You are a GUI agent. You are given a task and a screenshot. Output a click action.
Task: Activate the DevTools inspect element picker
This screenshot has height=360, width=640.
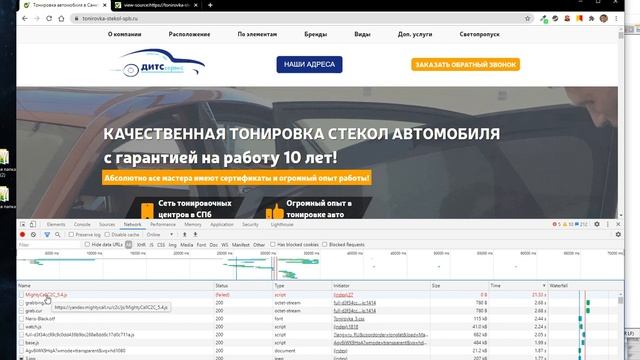pyautogui.click(x=23, y=224)
